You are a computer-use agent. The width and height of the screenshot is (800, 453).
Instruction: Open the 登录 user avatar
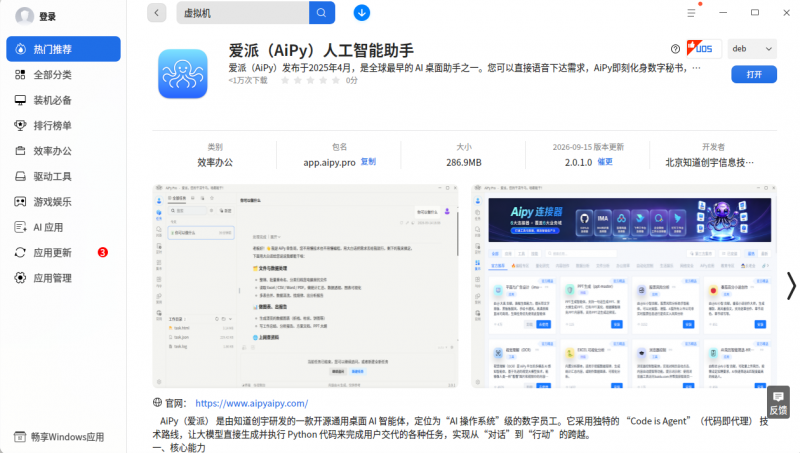tap(24, 16)
